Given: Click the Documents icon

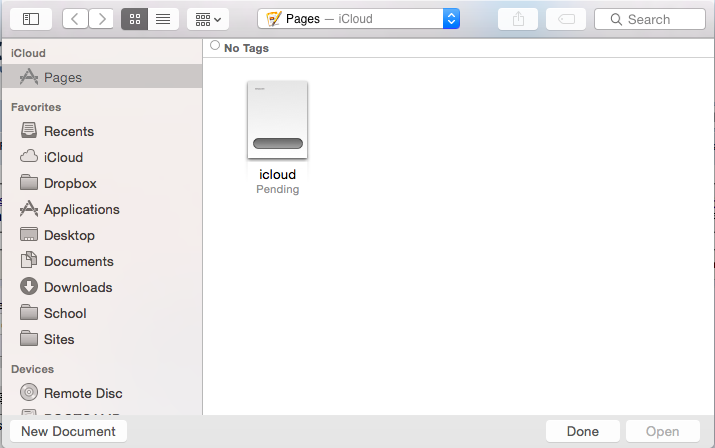Looking at the screenshot, I should click(29, 260).
